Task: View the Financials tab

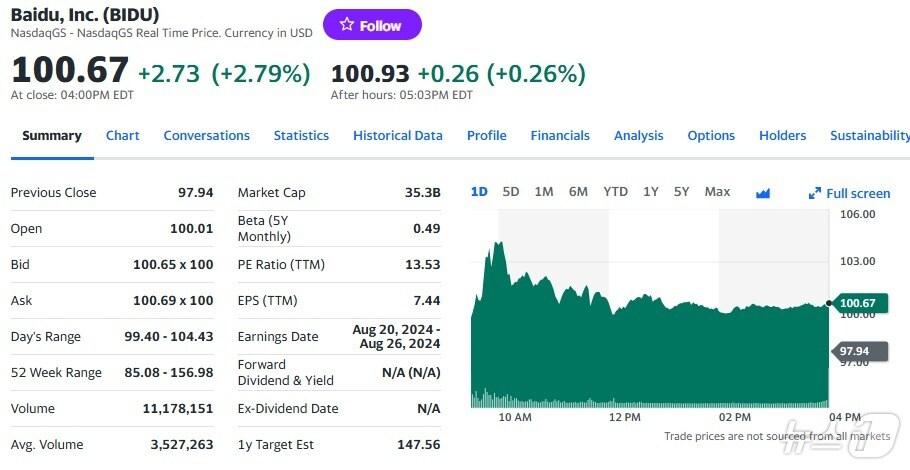Action: (x=560, y=136)
